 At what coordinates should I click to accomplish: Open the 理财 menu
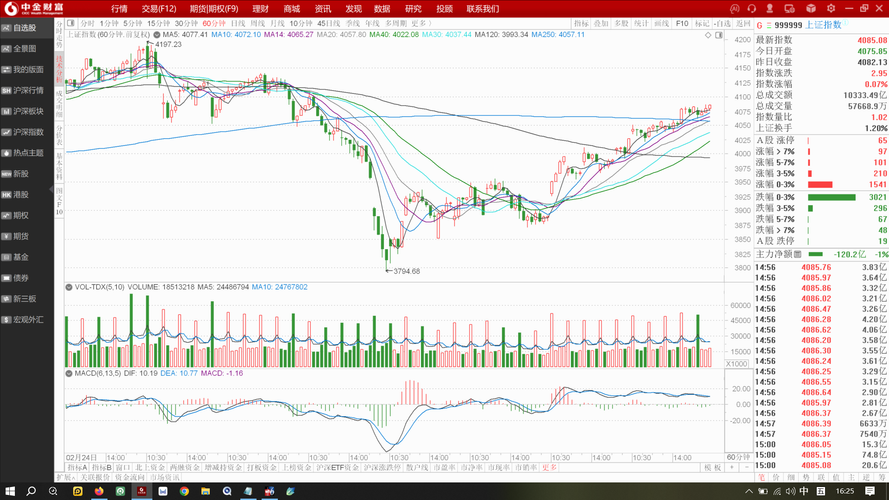(260, 9)
